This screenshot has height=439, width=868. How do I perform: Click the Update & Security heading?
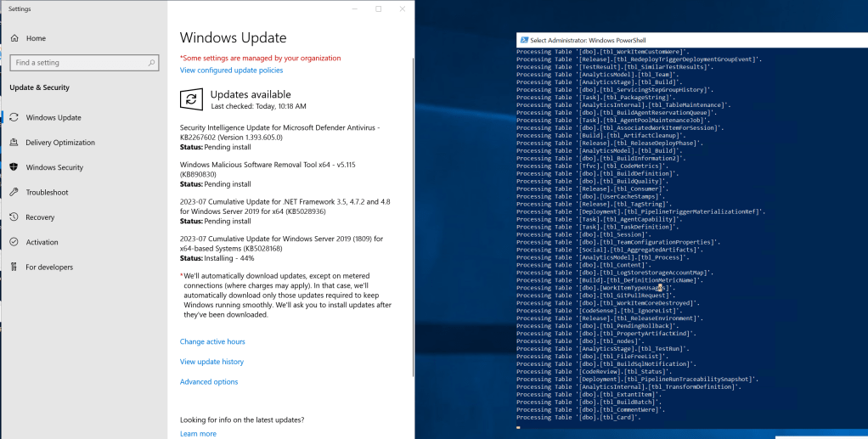click(x=39, y=87)
